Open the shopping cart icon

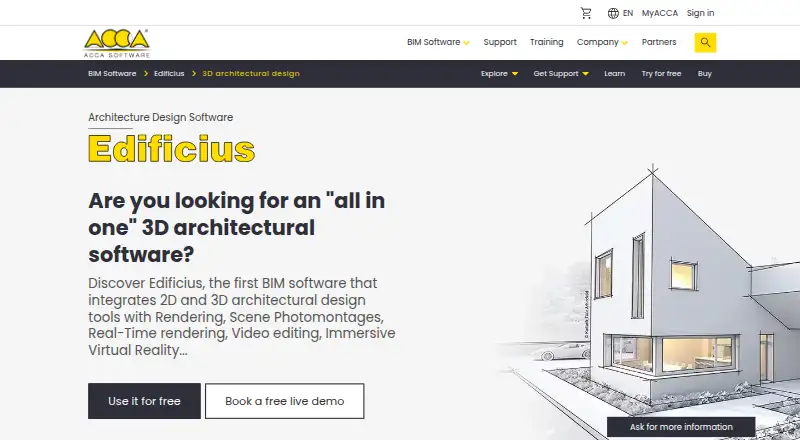(586, 13)
